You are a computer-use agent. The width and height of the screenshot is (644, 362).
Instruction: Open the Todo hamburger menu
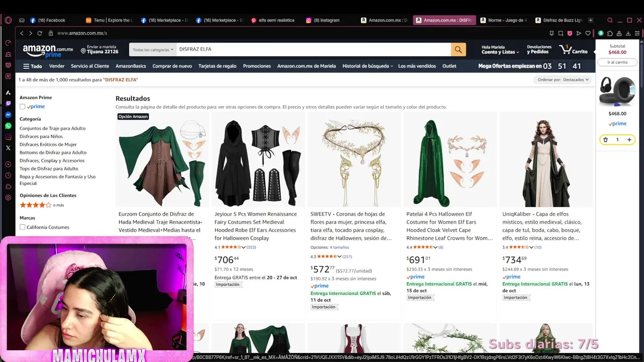[32, 66]
